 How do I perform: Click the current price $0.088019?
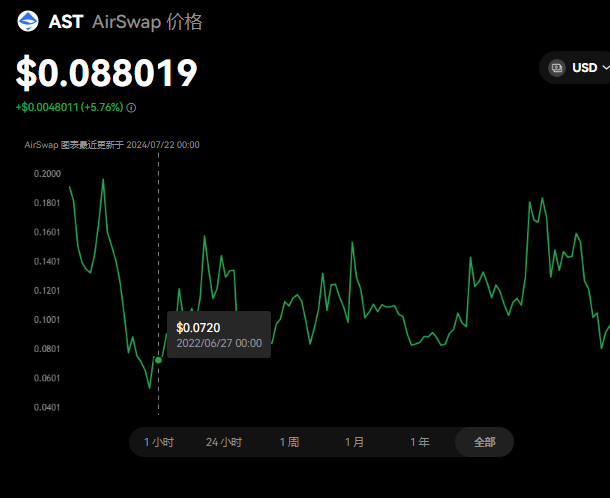click(x=106, y=72)
